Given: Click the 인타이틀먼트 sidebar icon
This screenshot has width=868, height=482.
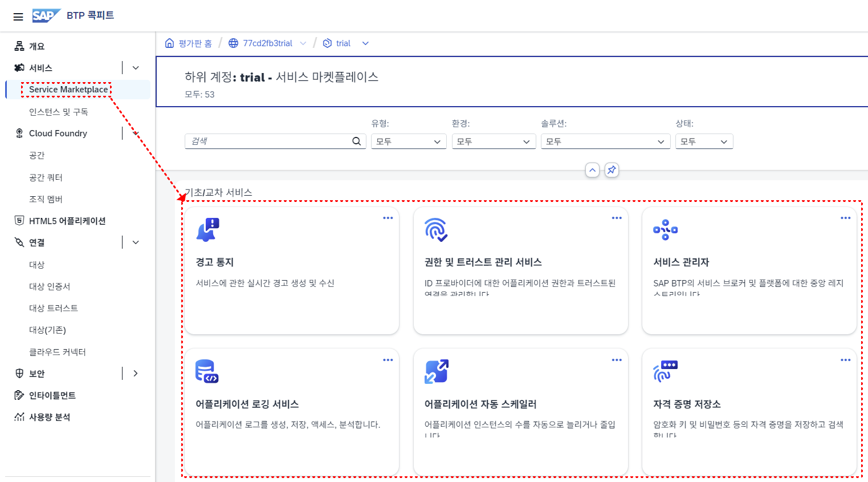Looking at the screenshot, I should click(x=19, y=395).
